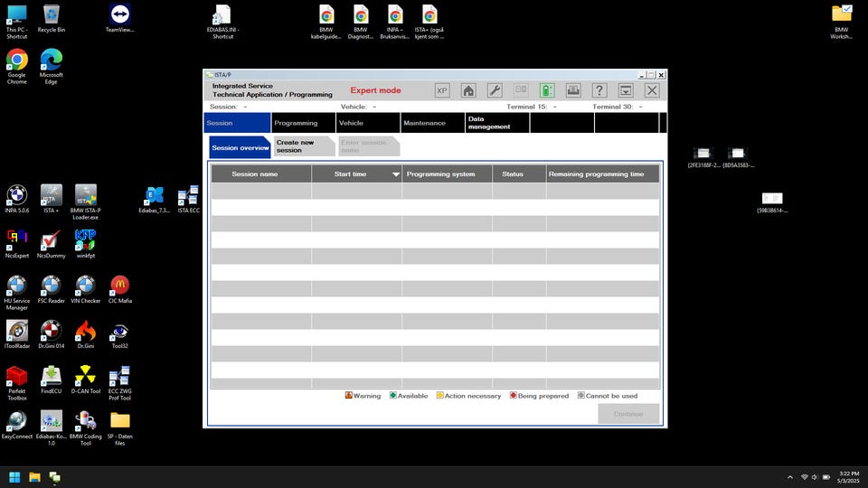Viewport: 868px width, 488px height.
Task: Open File Explorer from taskbar
Action: (x=34, y=477)
